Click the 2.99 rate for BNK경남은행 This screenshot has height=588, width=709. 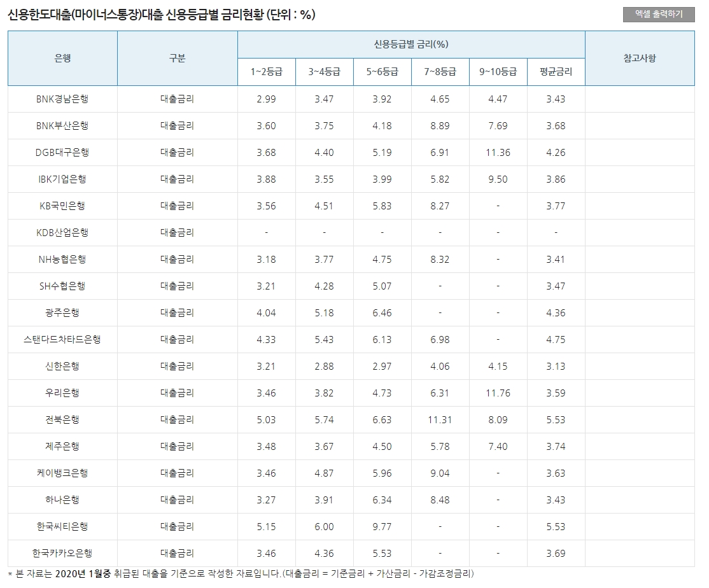[266, 99]
